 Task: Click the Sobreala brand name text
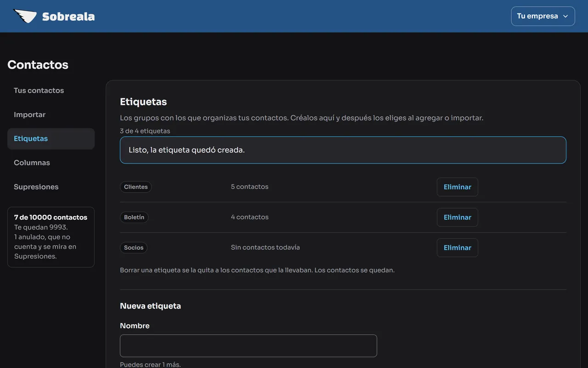(x=68, y=17)
